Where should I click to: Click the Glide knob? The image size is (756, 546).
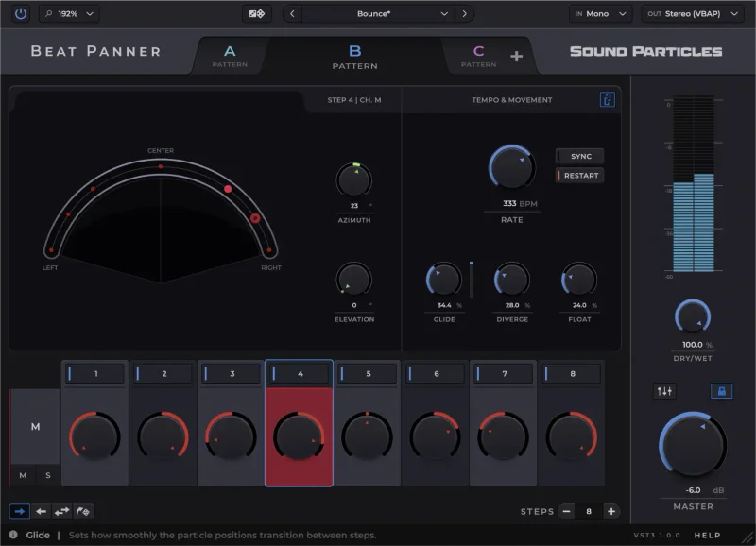pyautogui.click(x=444, y=279)
